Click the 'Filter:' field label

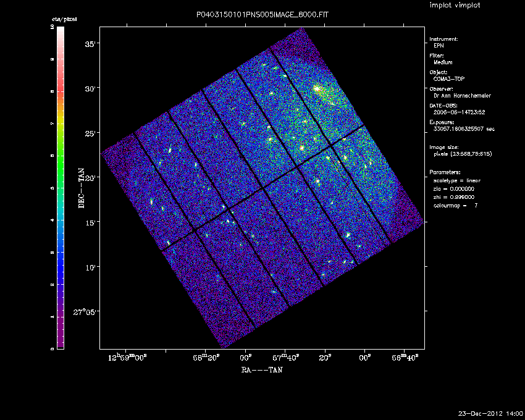(x=437, y=56)
